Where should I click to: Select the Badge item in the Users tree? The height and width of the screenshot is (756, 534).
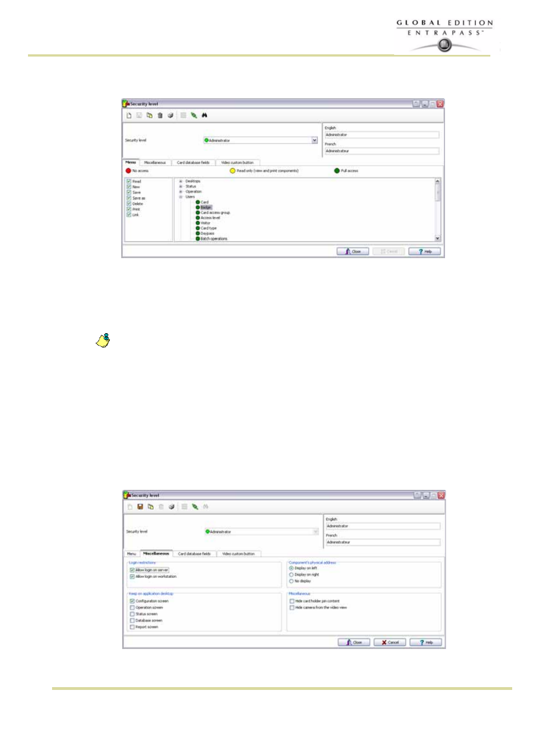tap(207, 208)
